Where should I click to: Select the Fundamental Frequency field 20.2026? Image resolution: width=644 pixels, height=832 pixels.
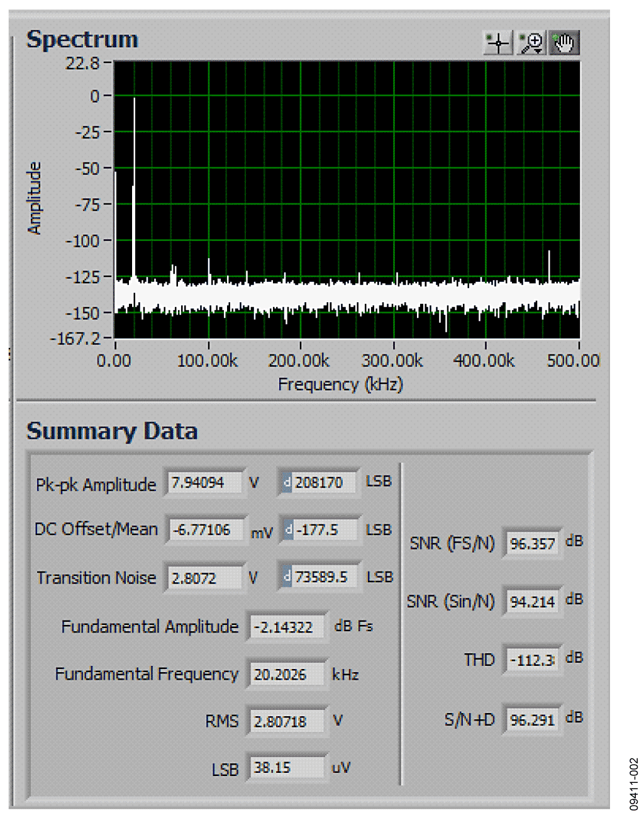pos(288,675)
